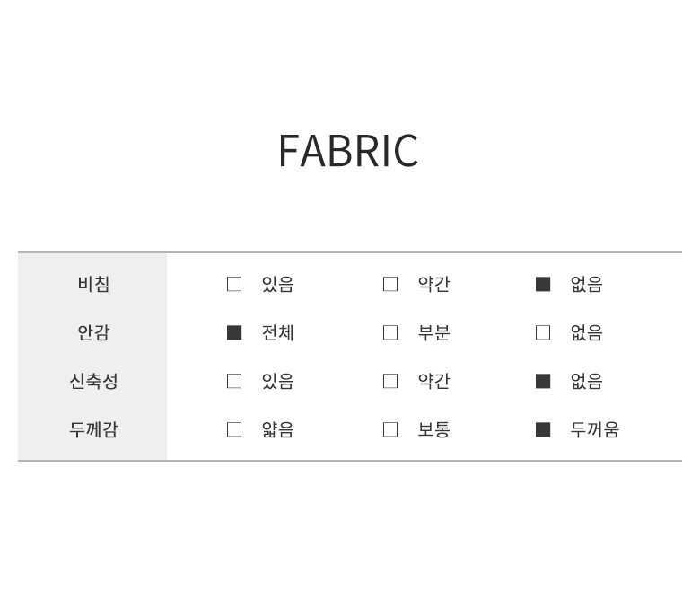Image resolution: width=700 pixels, height=591 pixels.
Task: Check the 신축성 약간 checkbox
Action: tap(390, 381)
